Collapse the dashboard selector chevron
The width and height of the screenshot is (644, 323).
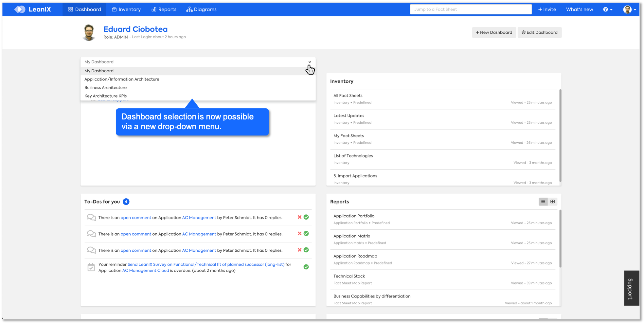coord(310,62)
